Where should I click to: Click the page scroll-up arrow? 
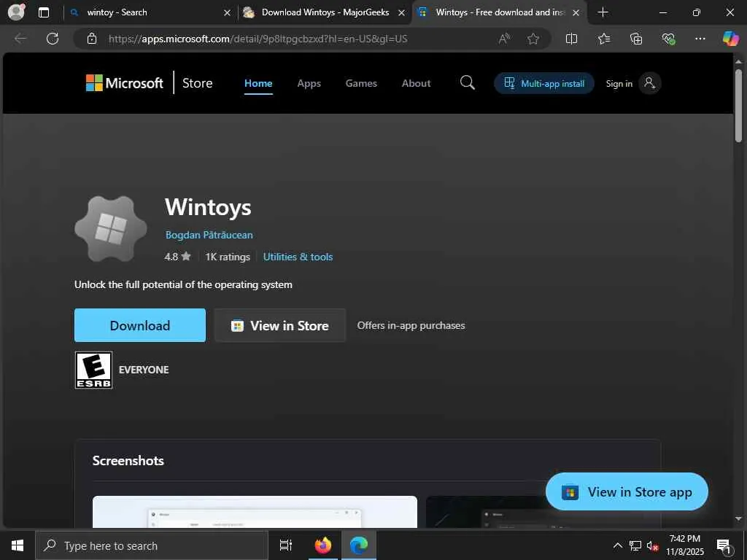point(738,61)
